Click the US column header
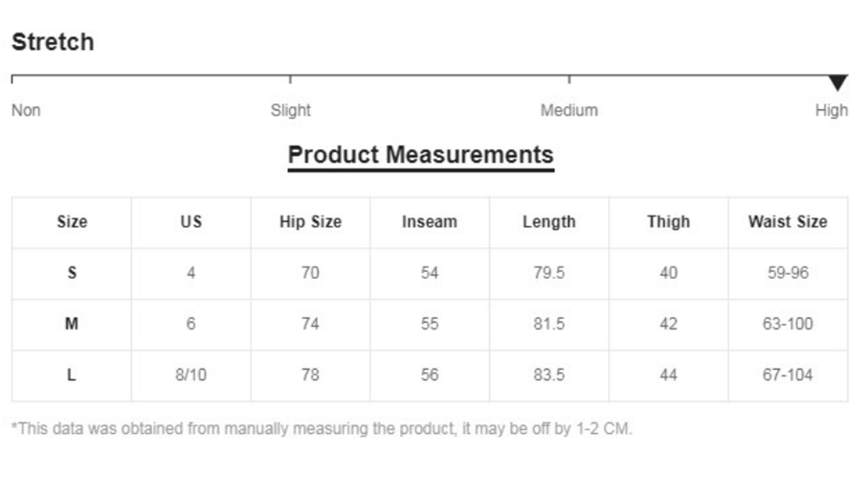Viewport: 868px width, 479px height. click(191, 221)
